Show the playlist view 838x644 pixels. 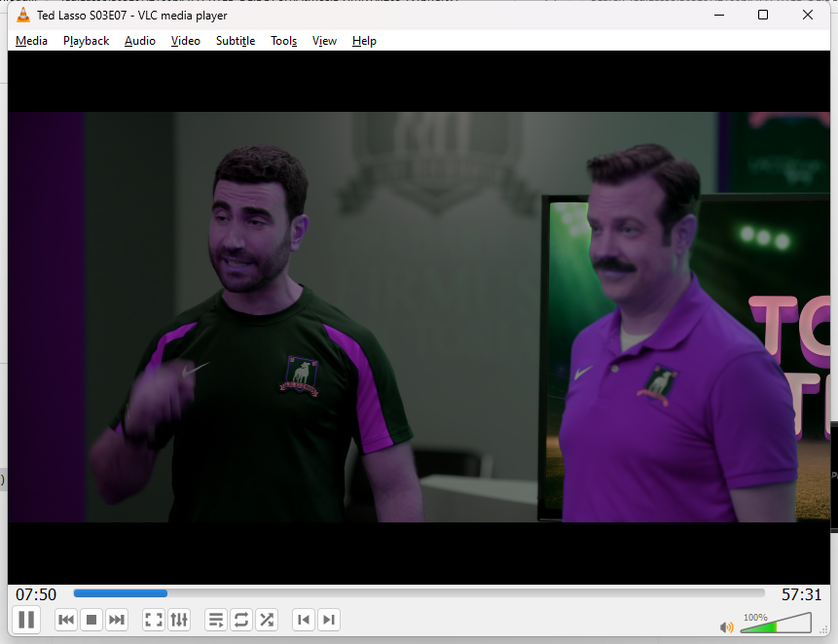click(x=214, y=620)
